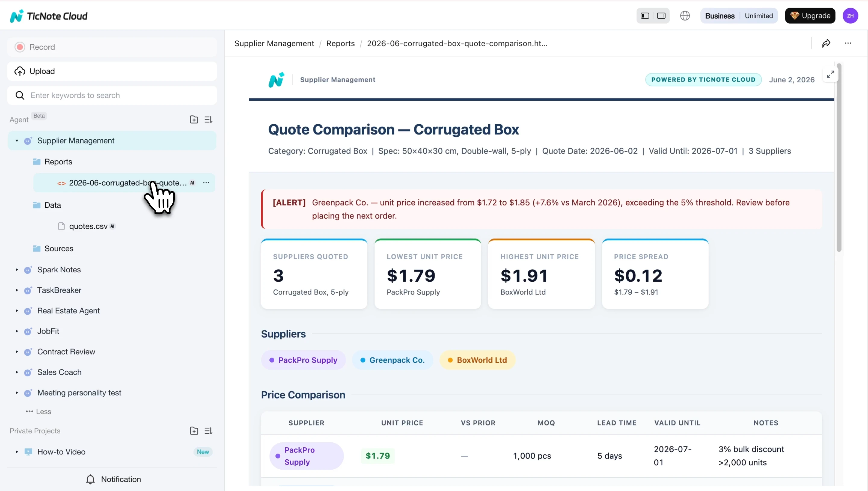Viewport: 868px width, 491px height.
Task: Open the document more options menu
Action: (848, 43)
